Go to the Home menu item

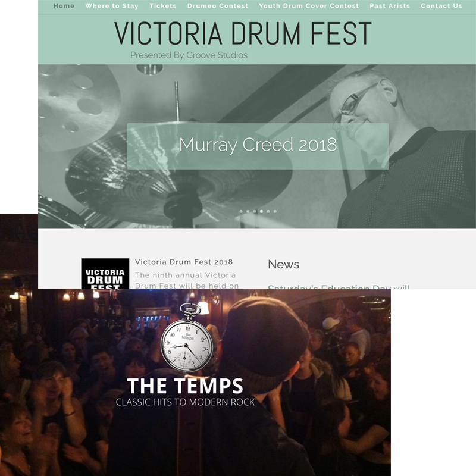(64, 6)
